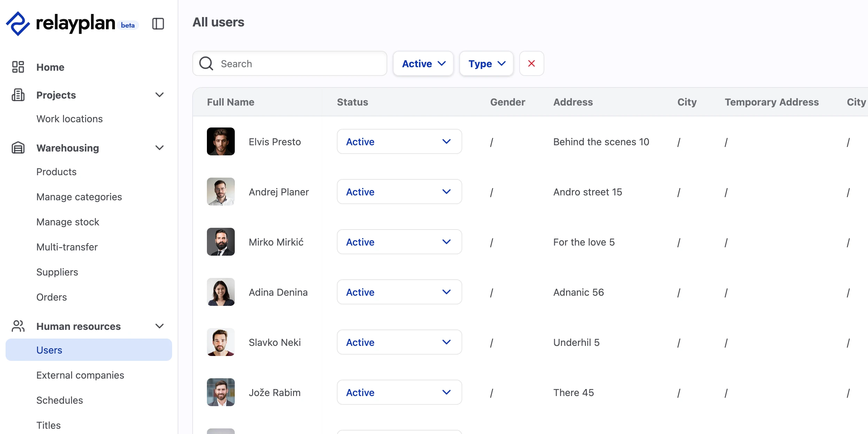Click the Address column header

pyautogui.click(x=573, y=102)
